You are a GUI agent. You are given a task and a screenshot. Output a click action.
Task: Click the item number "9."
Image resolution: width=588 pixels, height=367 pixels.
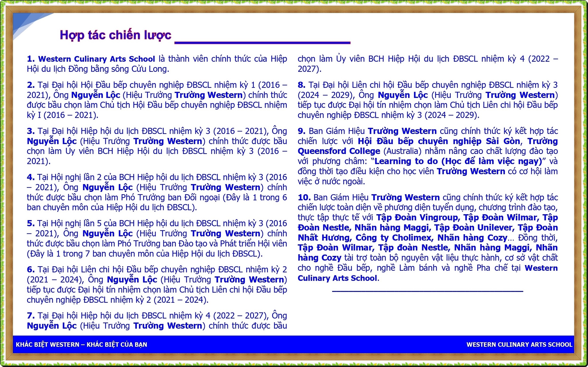(302, 131)
